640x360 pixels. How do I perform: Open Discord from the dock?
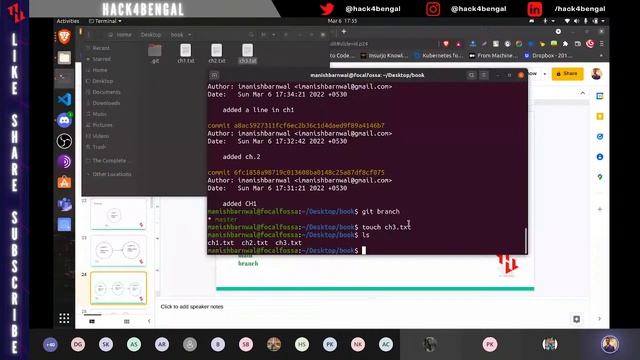(64, 120)
